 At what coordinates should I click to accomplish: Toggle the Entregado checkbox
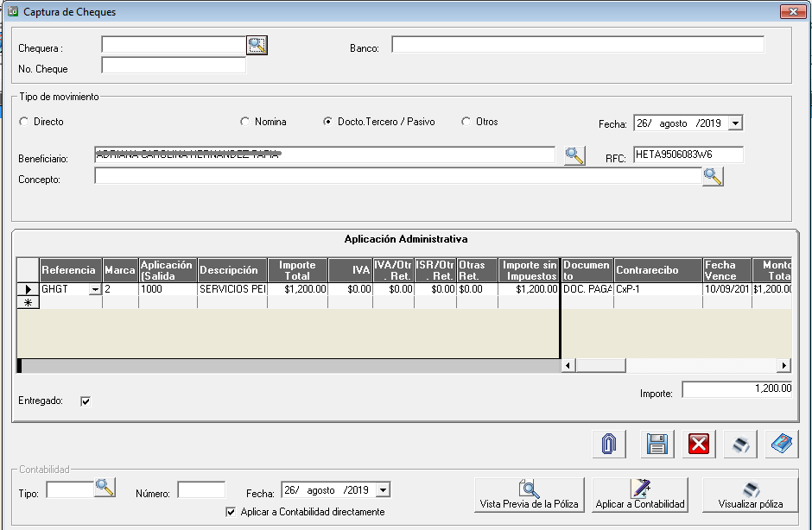point(85,401)
